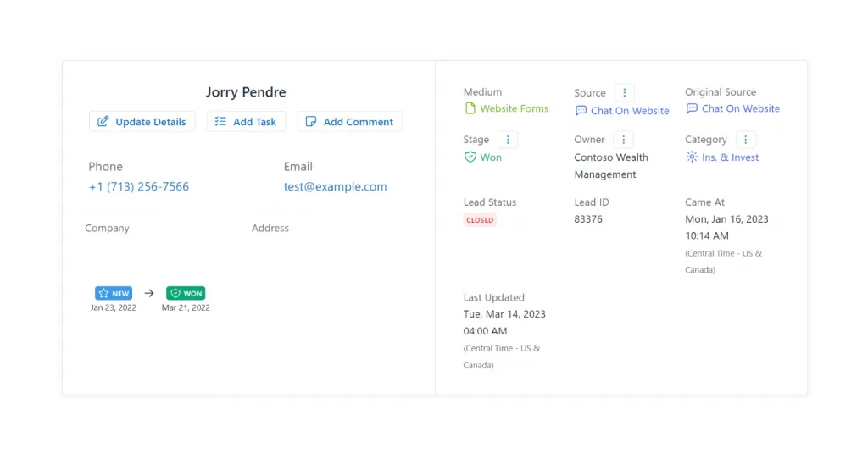Click the Update Details button

tap(142, 121)
